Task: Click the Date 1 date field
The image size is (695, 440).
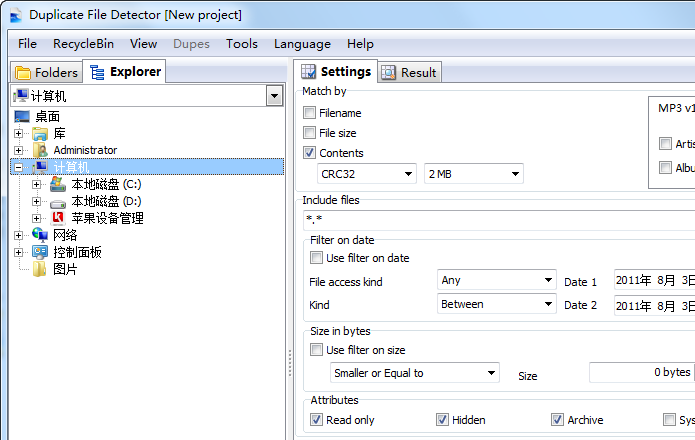Action: [x=654, y=280]
